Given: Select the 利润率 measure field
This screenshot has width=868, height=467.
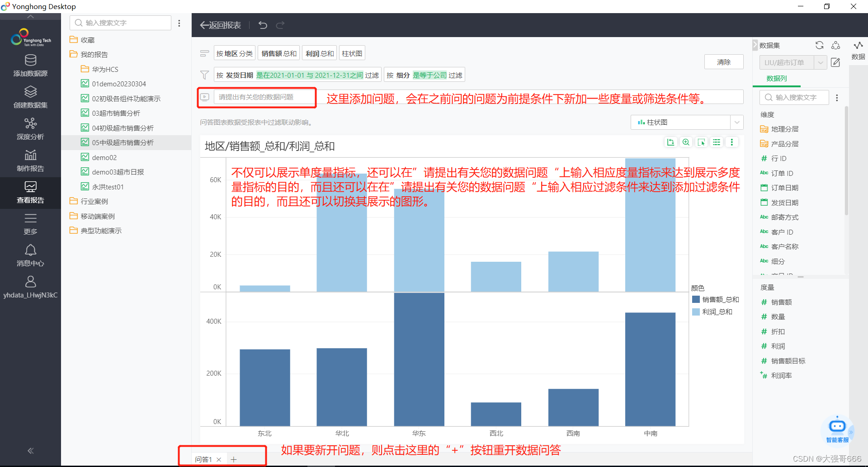Looking at the screenshot, I should pyautogui.click(x=781, y=375).
